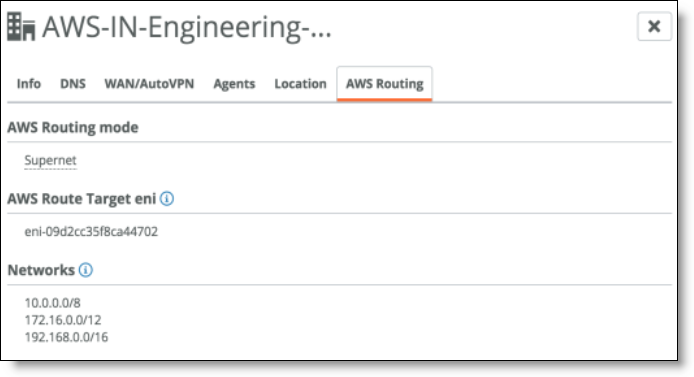Select the 10.0.0.0/8 network entry
The width and height of the screenshot is (694, 377).
point(53,303)
